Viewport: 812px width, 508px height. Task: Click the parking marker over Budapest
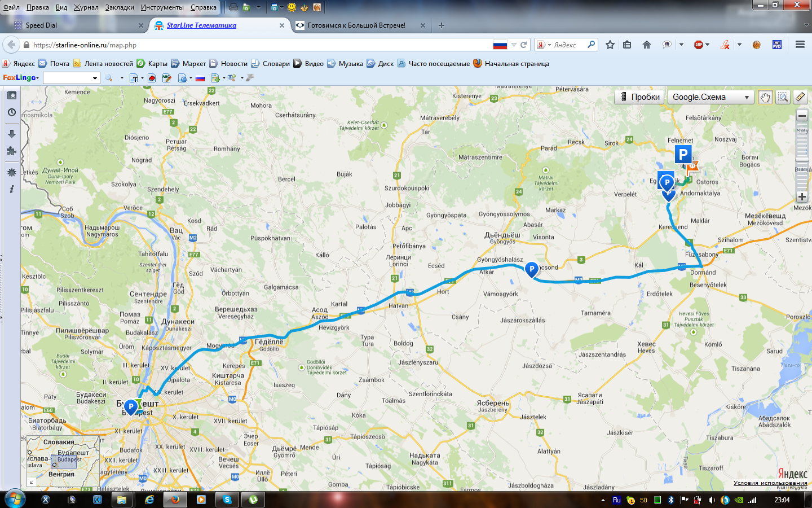click(131, 406)
